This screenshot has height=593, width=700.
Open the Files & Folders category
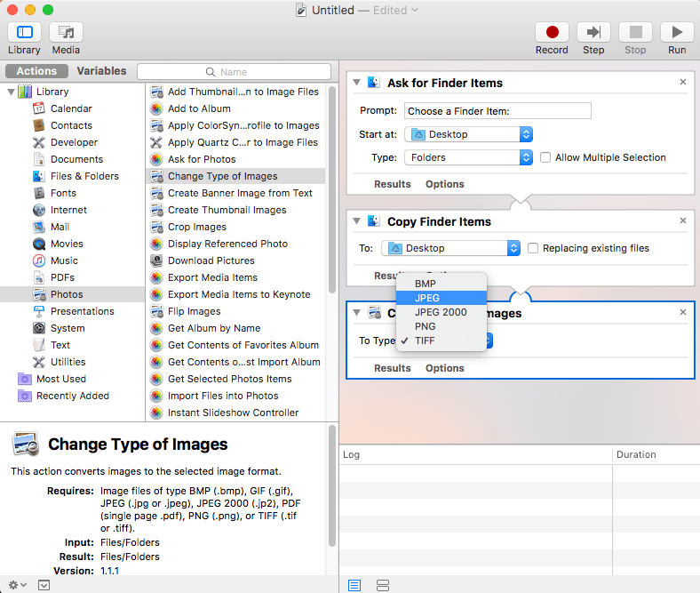coord(84,176)
